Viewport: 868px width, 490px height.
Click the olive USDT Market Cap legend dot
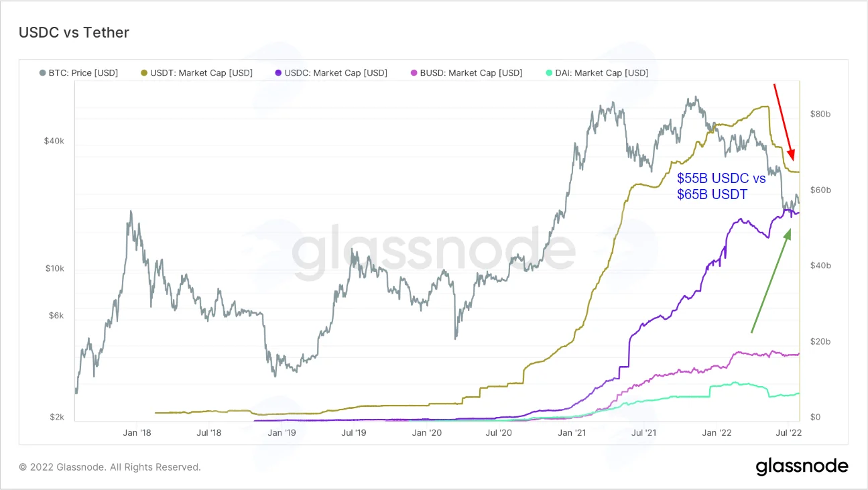[x=143, y=72]
